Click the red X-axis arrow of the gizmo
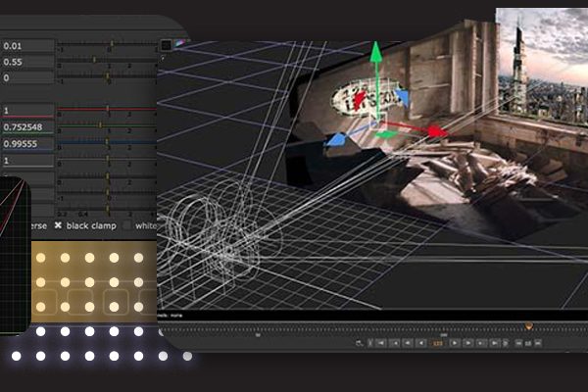The image size is (588, 392). coord(434,130)
